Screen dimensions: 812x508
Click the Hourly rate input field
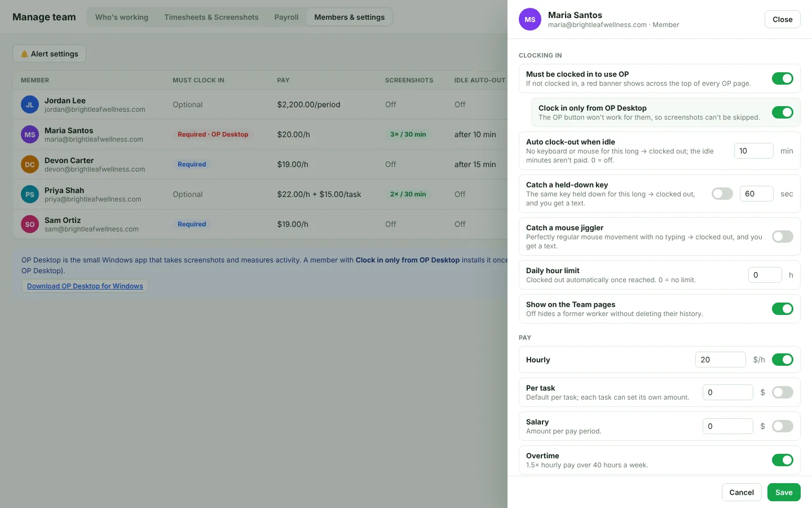[721, 360]
